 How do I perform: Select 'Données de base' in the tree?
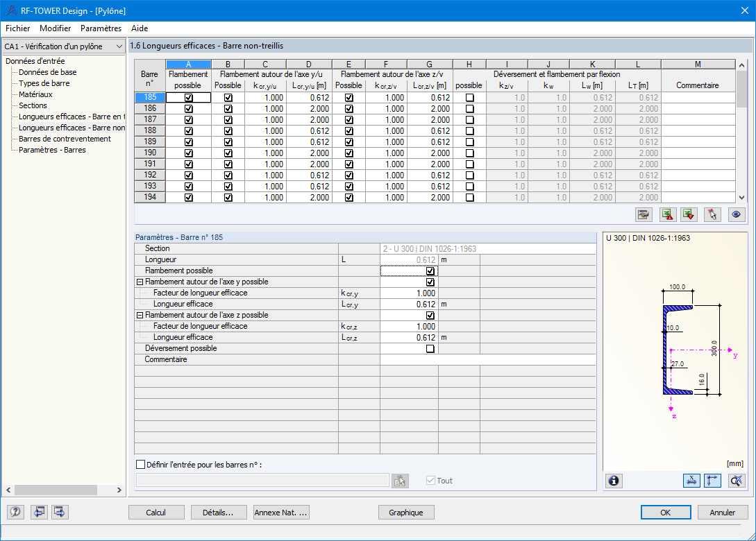click(47, 72)
